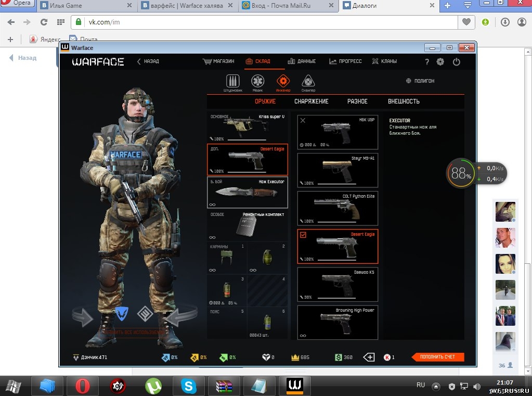Switch to the РАЗНОЕ tab
Viewport: 532px width, 396px height.
[357, 101]
